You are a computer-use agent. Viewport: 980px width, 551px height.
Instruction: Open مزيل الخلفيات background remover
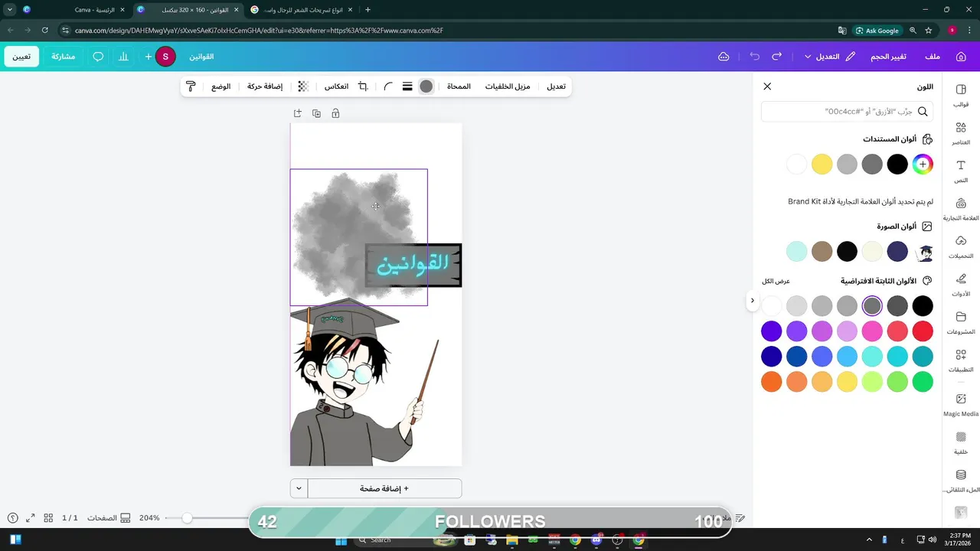507,86
